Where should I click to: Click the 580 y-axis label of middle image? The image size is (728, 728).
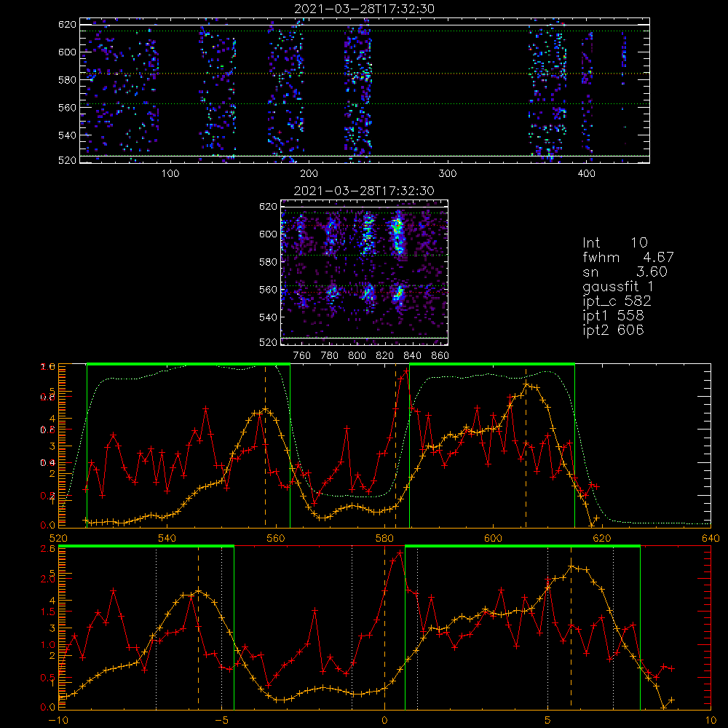[x=269, y=262]
